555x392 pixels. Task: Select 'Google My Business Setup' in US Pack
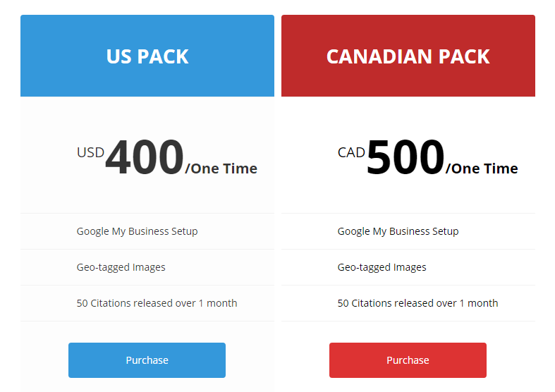[137, 231]
